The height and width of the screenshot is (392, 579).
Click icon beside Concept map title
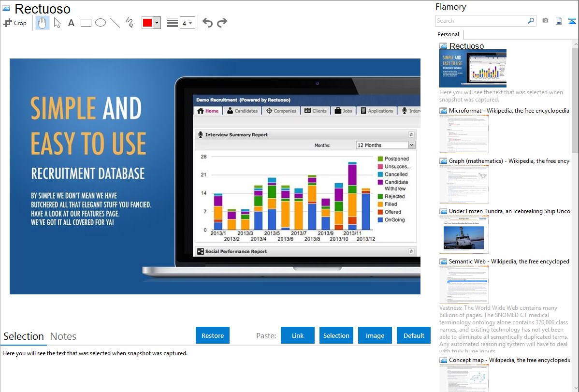pos(443,360)
